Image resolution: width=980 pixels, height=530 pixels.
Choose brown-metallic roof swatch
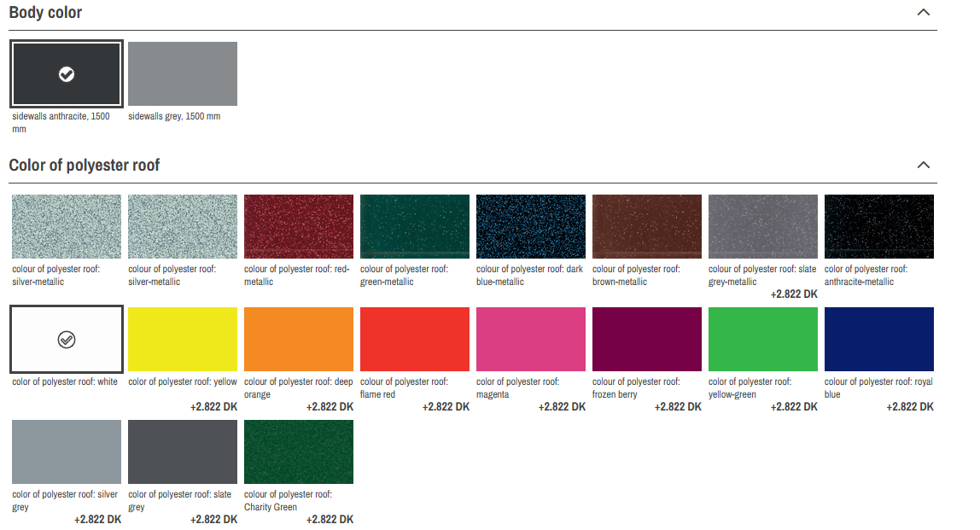646,226
